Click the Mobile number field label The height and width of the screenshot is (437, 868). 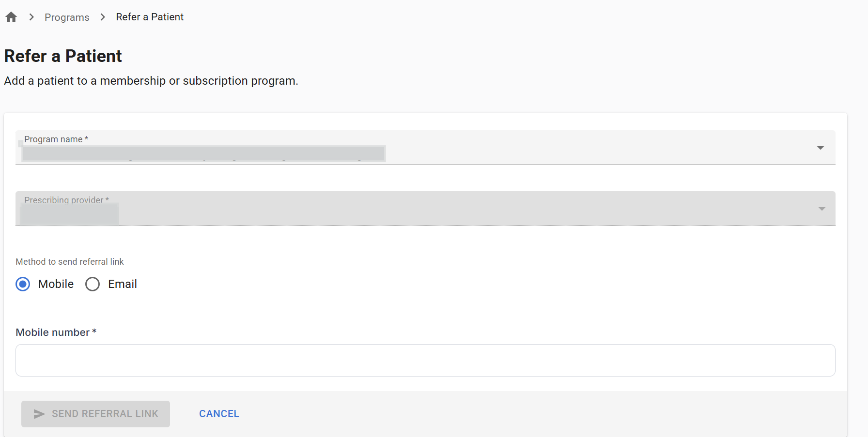point(56,332)
